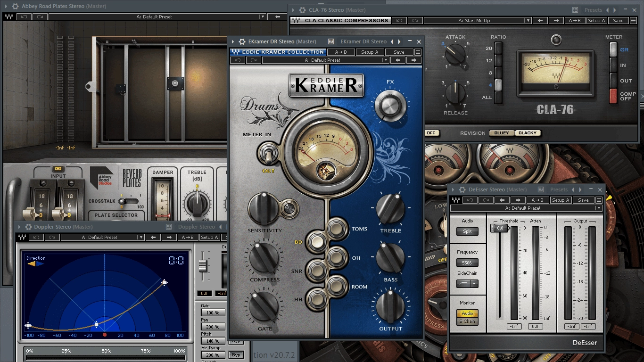Expand the Doppler Default Preset dropdown
This screenshot has width=644, height=362.
pos(142,237)
